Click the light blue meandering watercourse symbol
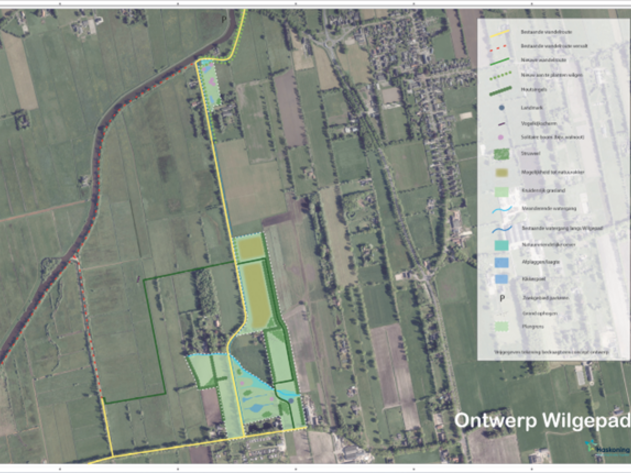Screen dimensions: 631x473 point(501,210)
